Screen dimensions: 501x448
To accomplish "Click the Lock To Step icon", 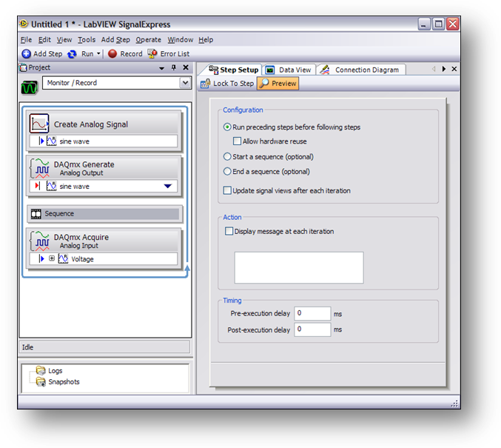I will point(206,84).
